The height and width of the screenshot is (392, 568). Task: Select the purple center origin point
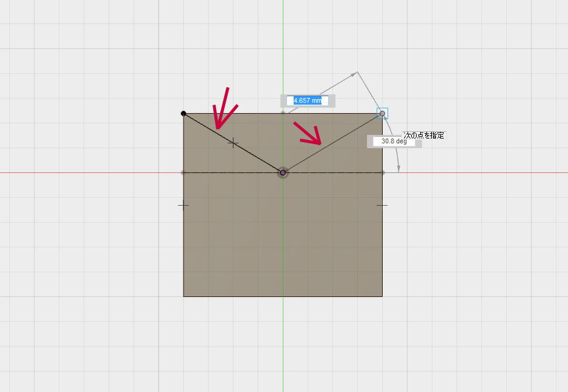[x=283, y=173]
